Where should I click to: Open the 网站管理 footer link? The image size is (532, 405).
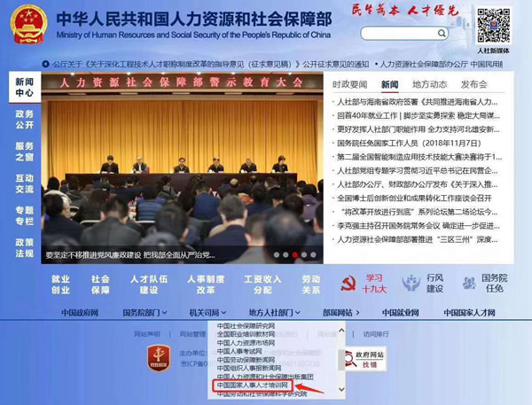click(x=192, y=334)
